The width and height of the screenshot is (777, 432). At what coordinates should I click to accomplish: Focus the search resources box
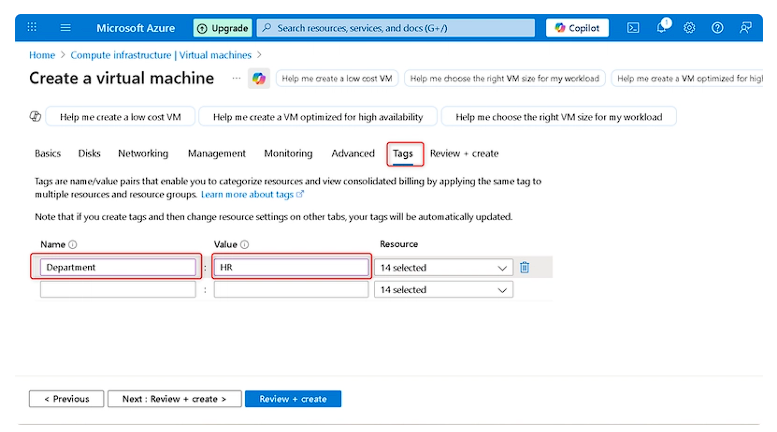(x=396, y=28)
